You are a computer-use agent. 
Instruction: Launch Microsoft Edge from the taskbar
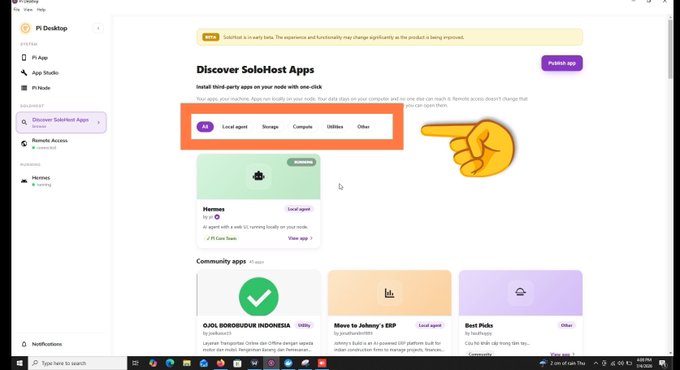(170, 363)
